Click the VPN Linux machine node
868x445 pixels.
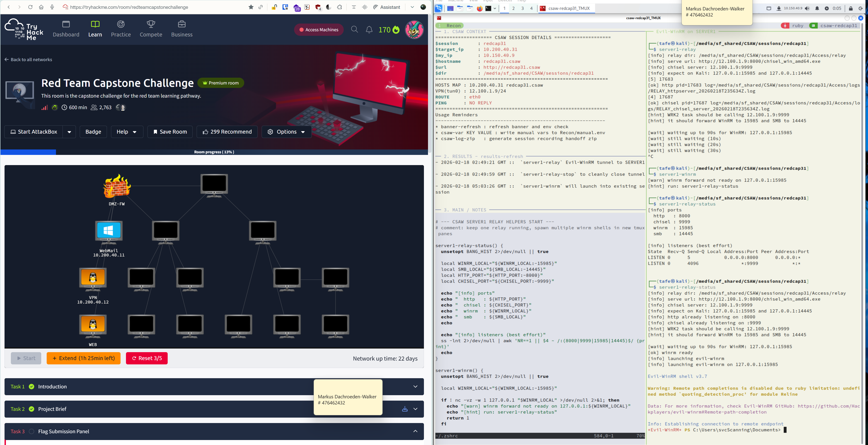pos(93,278)
